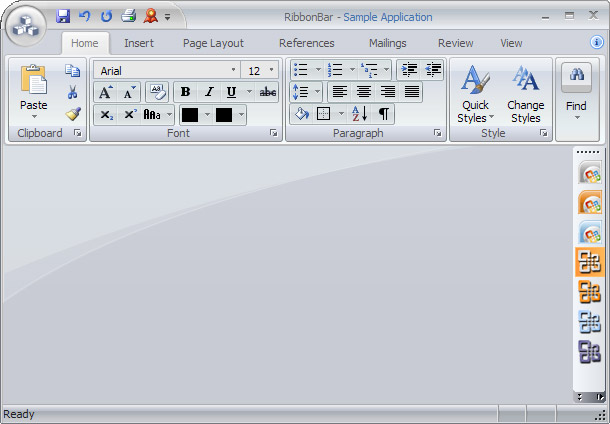
Task: Toggle strikethrough abc formatting
Action: 268,92
